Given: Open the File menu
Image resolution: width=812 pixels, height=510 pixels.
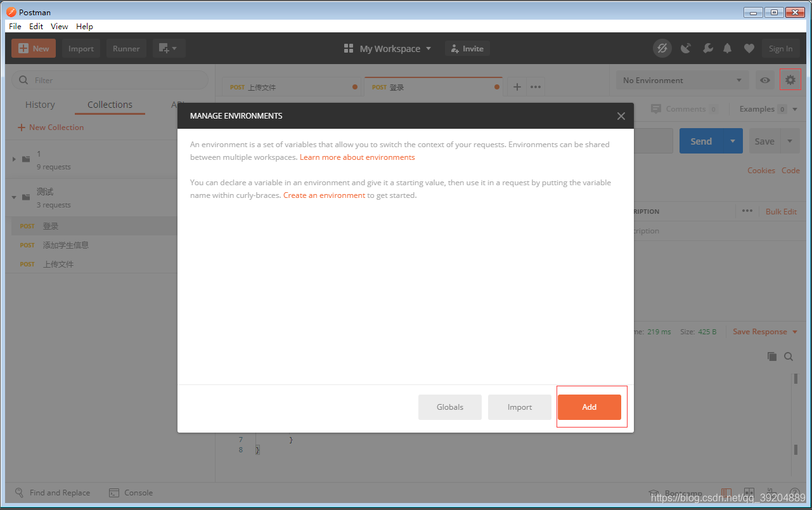Looking at the screenshot, I should pyautogui.click(x=15, y=27).
